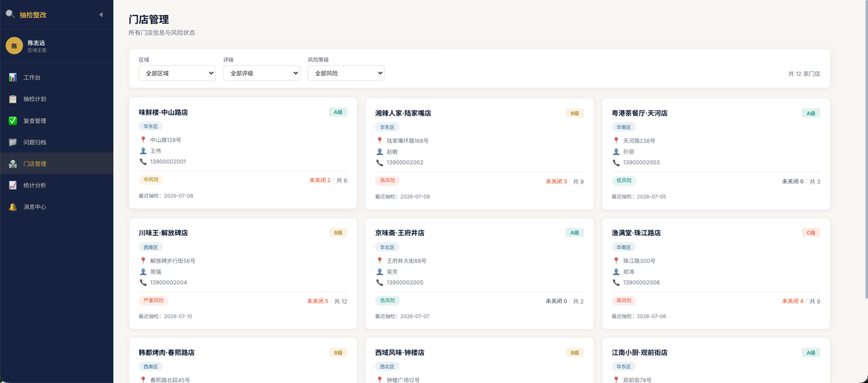Click the 严重风险 tag on 川味王 card
Screen dimensions: 868x383
[x=153, y=300]
